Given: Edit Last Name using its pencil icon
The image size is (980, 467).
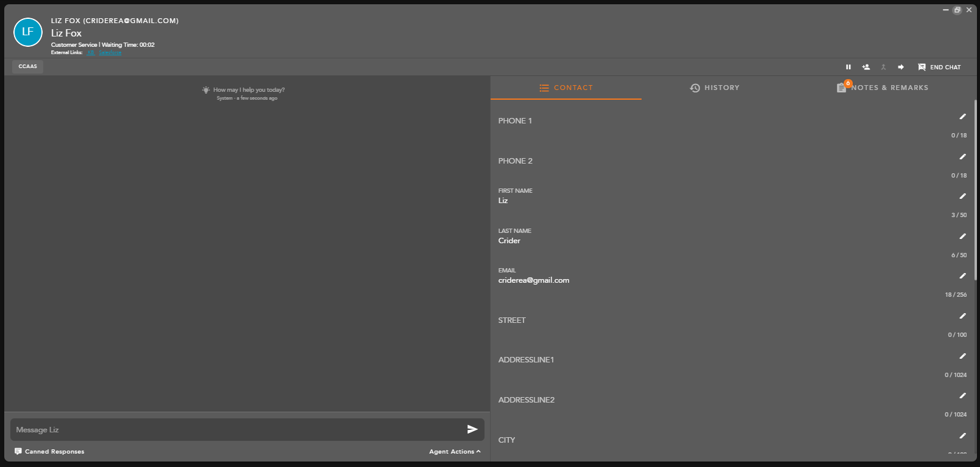Looking at the screenshot, I should pos(962,237).
